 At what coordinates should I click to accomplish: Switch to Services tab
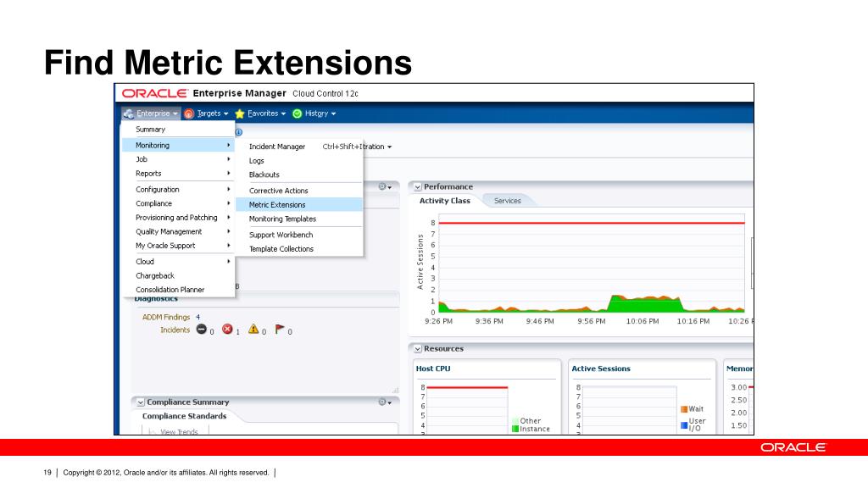[x=507, y=201]
